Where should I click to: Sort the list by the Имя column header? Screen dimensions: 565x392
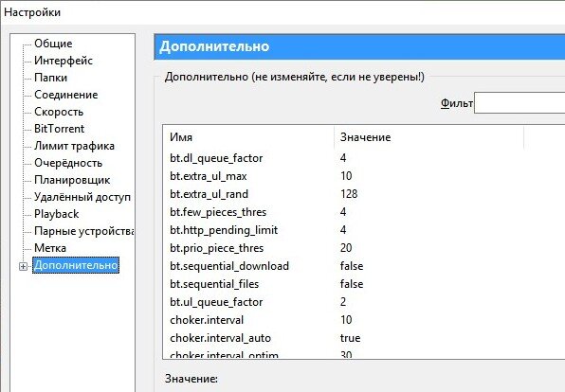click(248, 137)
